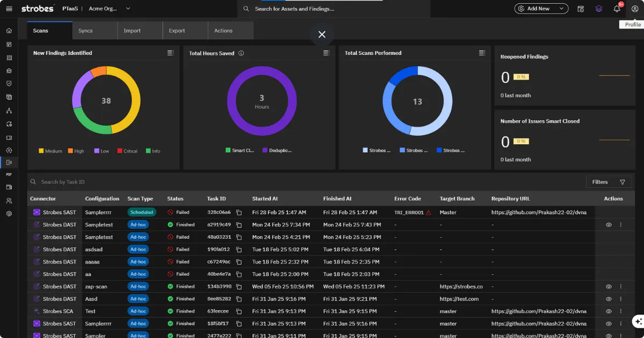Click the sparkle AI assistant button
Viewport: 644px width, 338px height.
tap(638, 321)
